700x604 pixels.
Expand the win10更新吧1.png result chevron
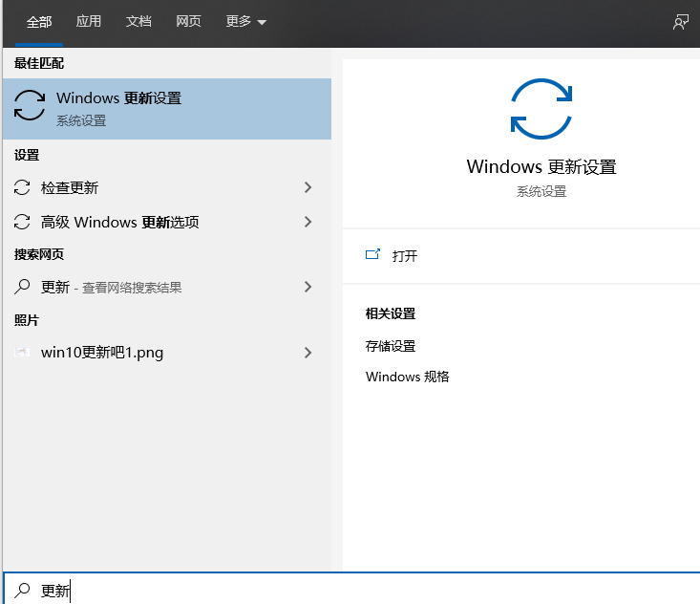point(308,353)
